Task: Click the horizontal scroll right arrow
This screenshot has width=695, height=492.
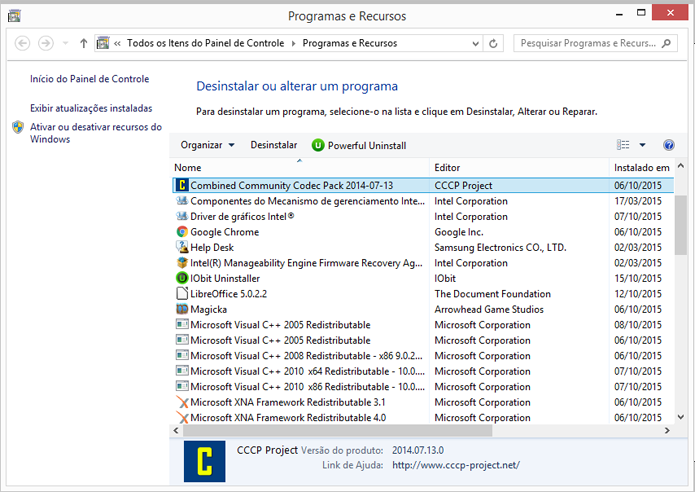Action: [x=667, y=430]
